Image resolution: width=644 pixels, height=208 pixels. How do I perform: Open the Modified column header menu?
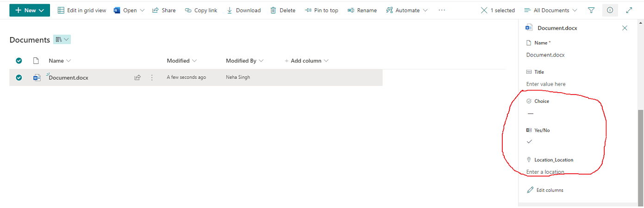click(x=182, y=61)
